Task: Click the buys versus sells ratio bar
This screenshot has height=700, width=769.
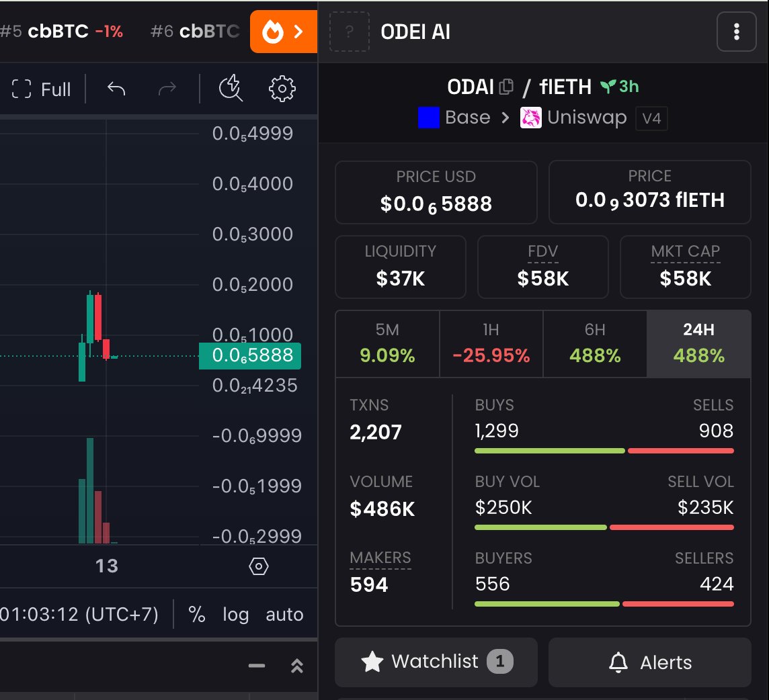Action: pyautogui.click(x=604, y=451)
